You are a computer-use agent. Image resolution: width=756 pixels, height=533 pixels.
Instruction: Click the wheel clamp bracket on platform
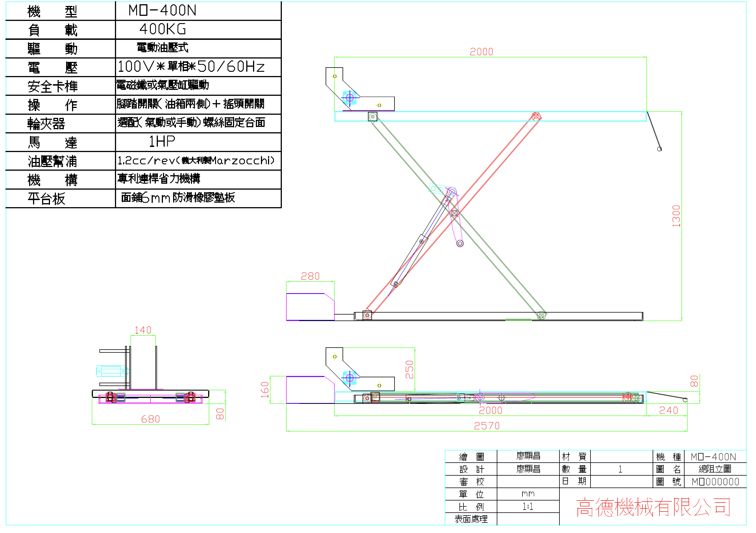[x=360, y=90]
